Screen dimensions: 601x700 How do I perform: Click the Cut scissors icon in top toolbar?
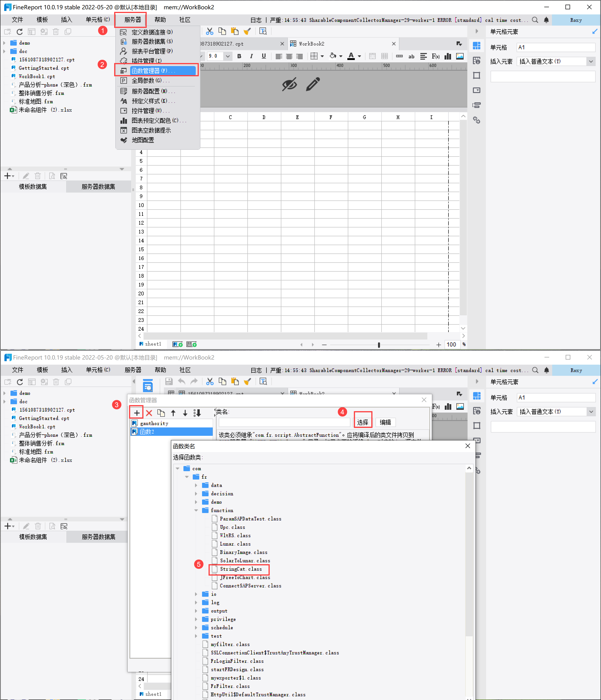[209, 31]
